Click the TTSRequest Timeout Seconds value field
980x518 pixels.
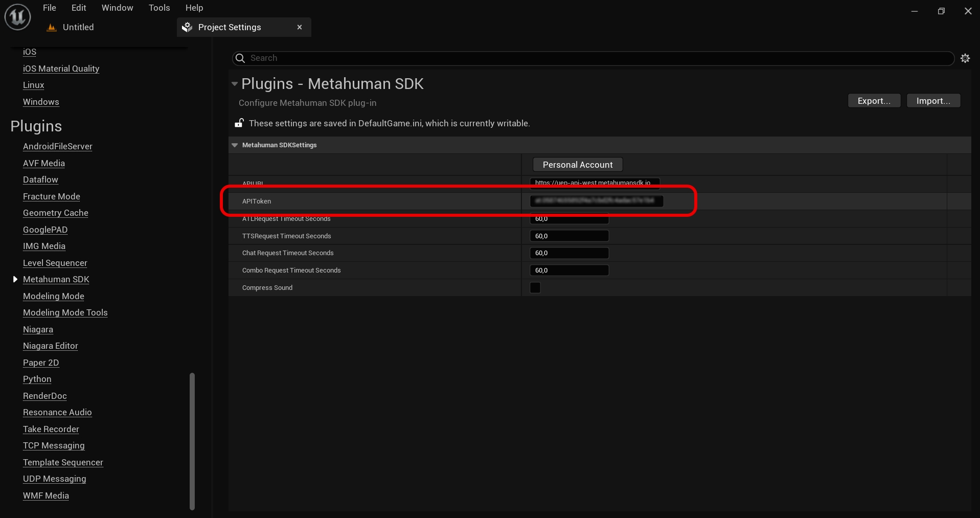click(x=569, y=236)
